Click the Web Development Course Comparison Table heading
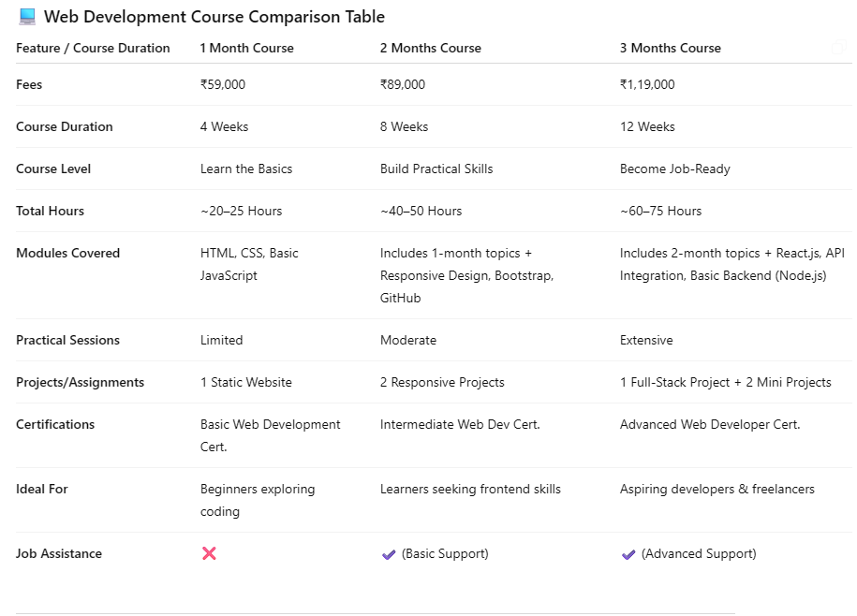Screen dimensions: 857x616 (x=214, y=17)
